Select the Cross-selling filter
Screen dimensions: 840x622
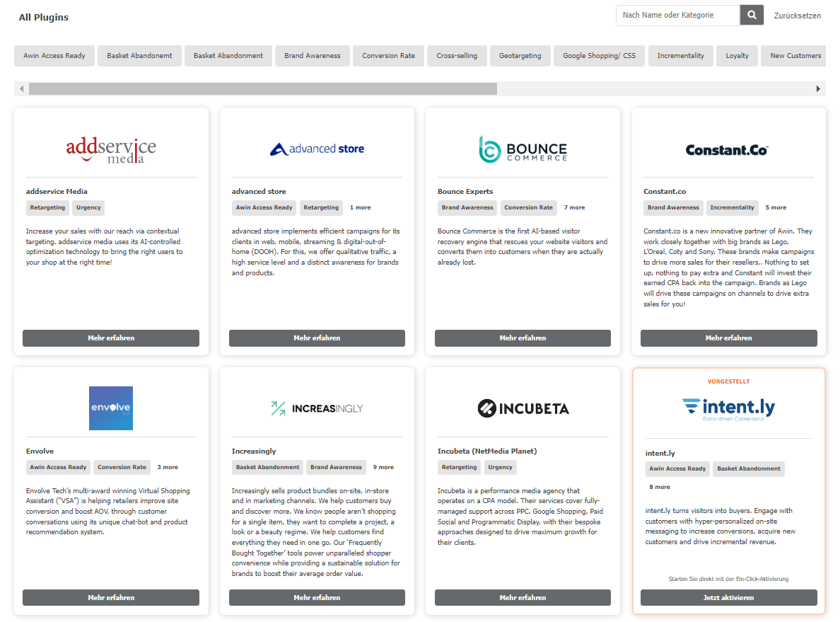[457, 56]
